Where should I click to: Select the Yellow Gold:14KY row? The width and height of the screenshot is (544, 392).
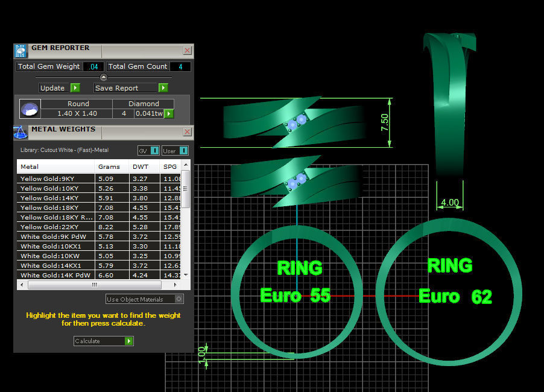(99, 198)
